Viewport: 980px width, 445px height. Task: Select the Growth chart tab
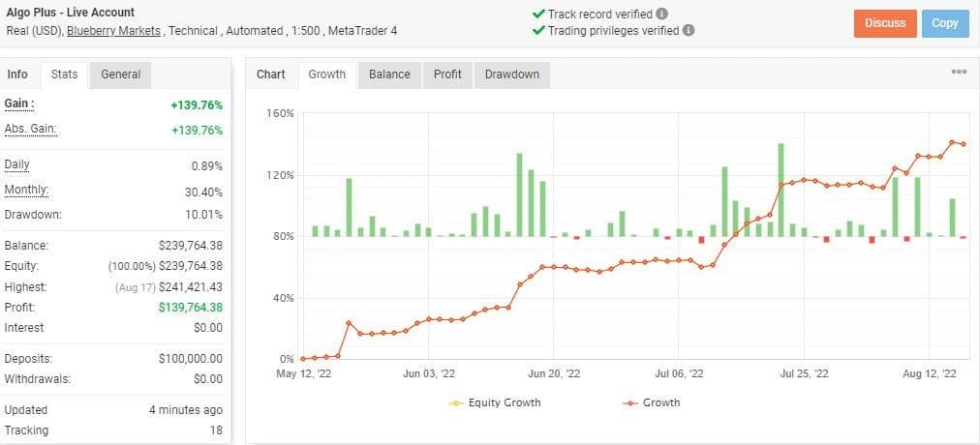(x=327, y=74)
